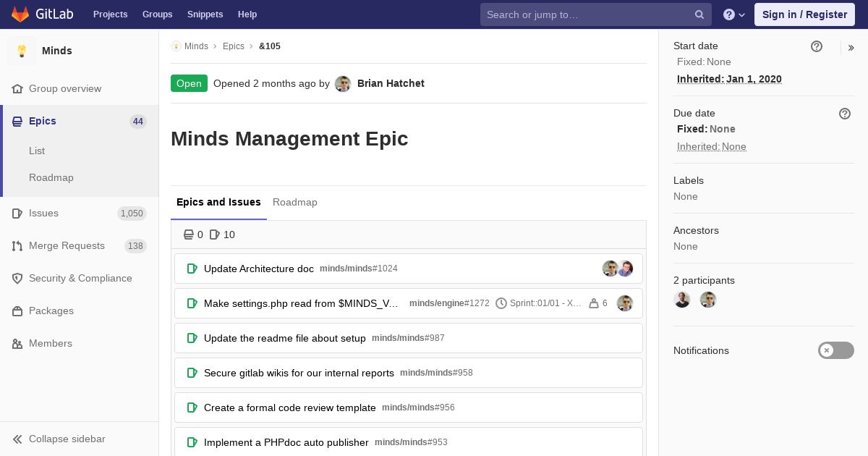Click the second participant avatar
868x456 pixels.
(708, 300)
